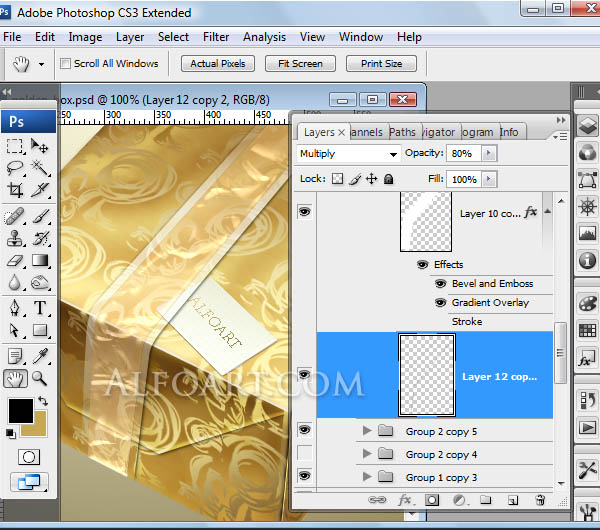Choose the Lasso tool
The height and width of the screenshot is (530, 600).
tap(15, 168)
